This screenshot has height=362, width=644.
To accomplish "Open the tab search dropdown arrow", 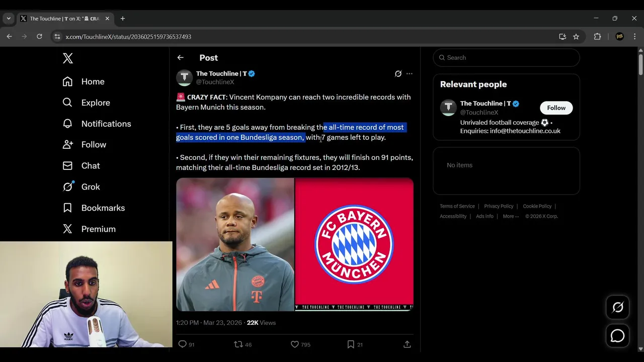I will click(x=9, y=19).
